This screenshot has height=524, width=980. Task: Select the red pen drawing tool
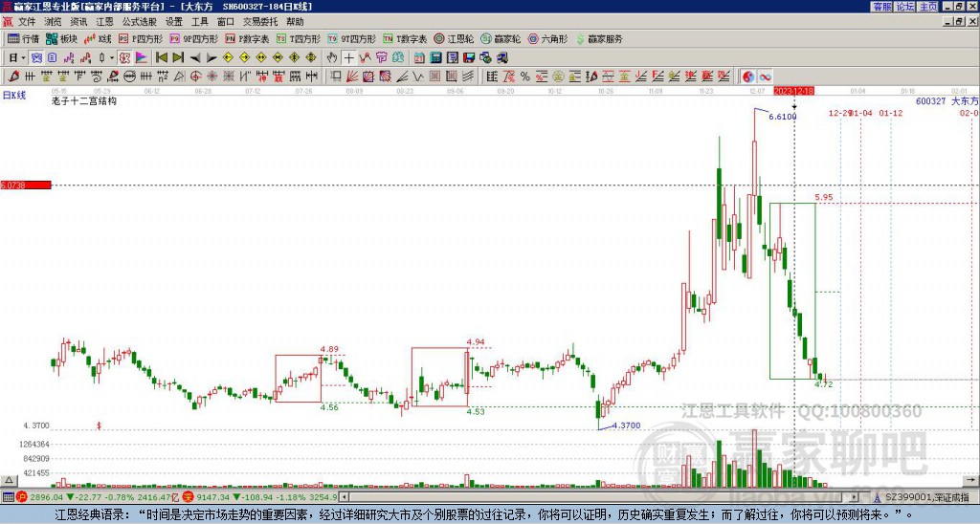[13, 76]
